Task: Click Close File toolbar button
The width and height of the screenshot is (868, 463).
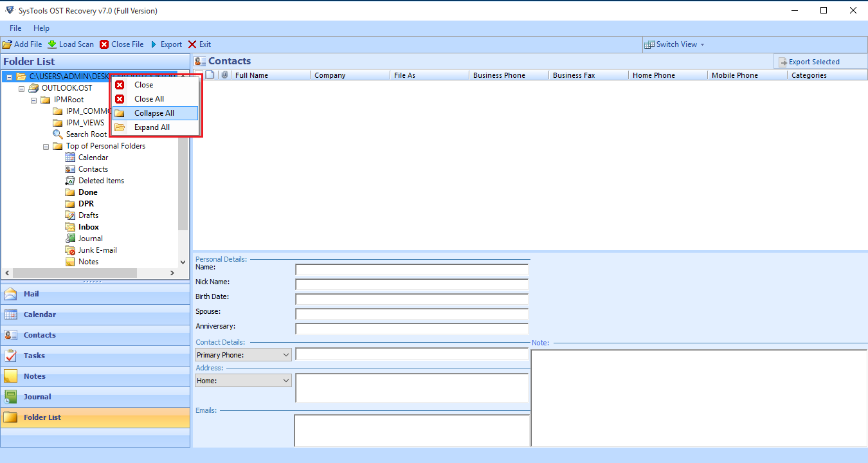Action: click(122, 44)
